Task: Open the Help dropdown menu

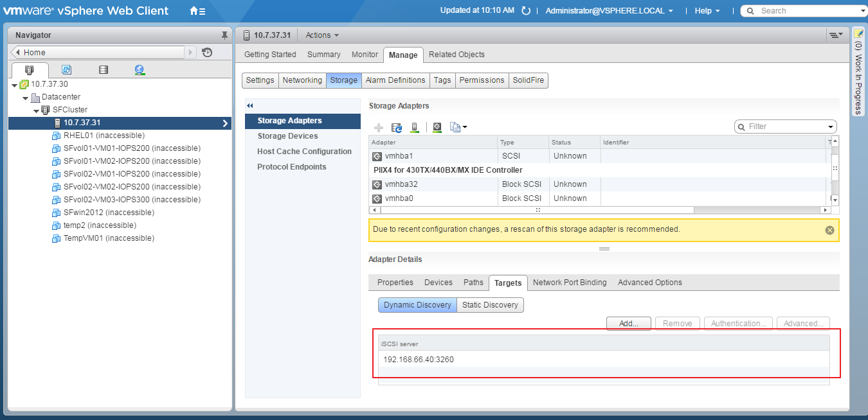Action: pos(707,11)
